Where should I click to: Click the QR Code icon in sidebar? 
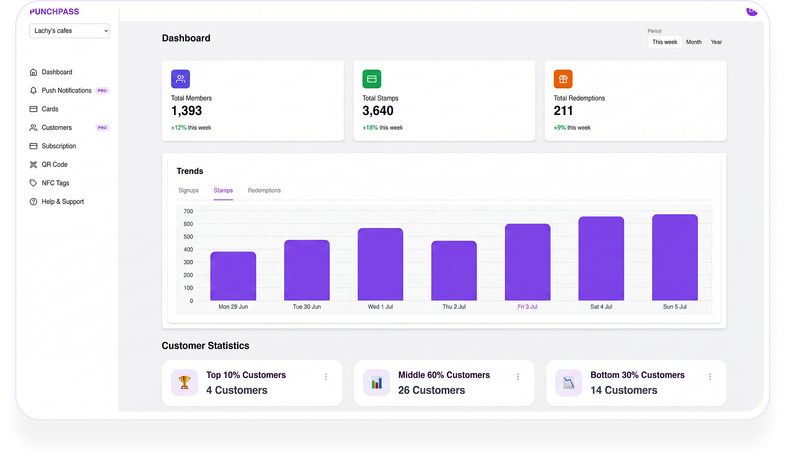coord(33,165)
